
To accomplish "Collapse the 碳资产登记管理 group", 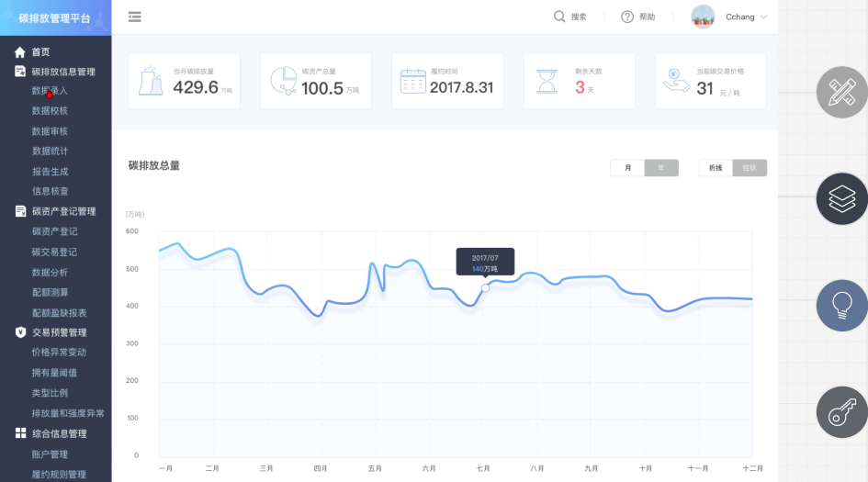I will 63,211.
